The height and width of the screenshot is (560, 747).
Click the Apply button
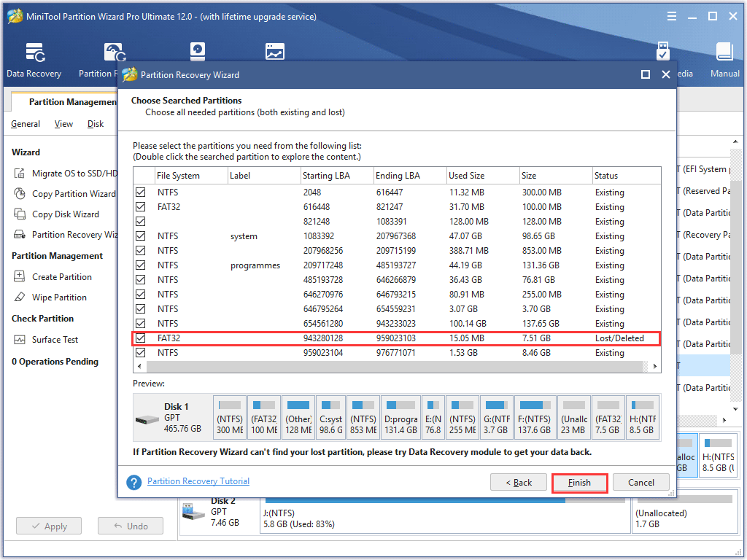coord(49,526)
